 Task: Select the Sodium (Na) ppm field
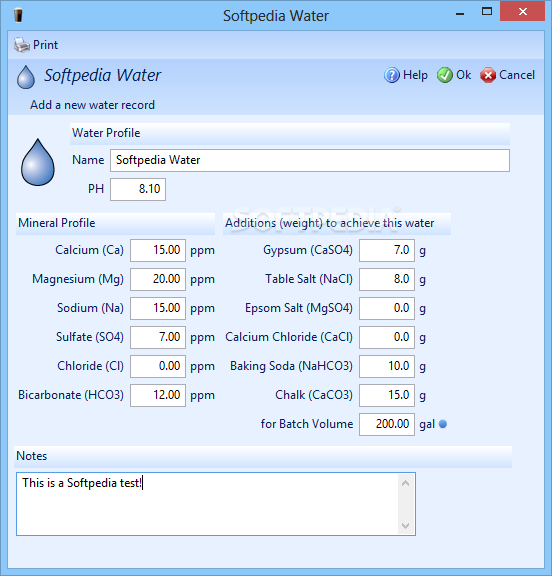pos(158,308)
